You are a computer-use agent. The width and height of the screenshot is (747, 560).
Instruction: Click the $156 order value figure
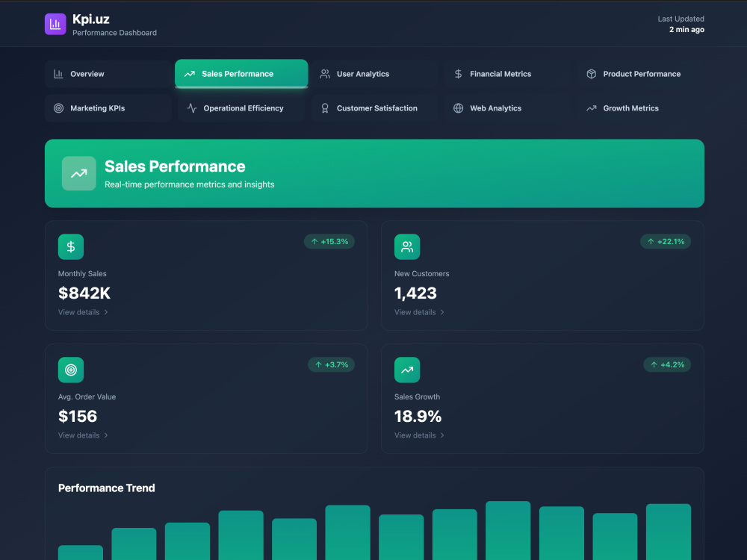(78, 416)
